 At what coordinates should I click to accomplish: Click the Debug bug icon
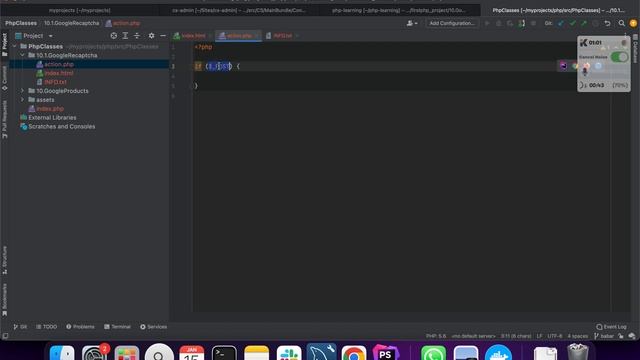[498, 23]
